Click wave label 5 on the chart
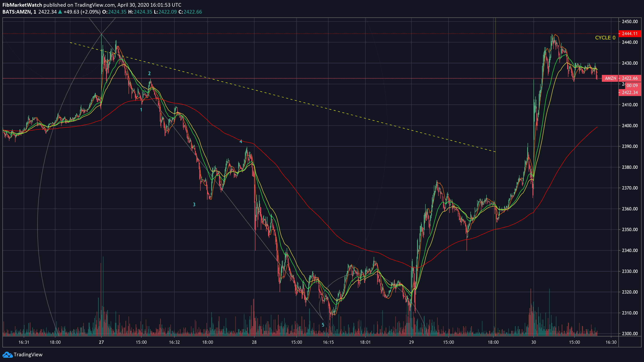This screenshot has width=644, height=362. (x=323, y=325)
